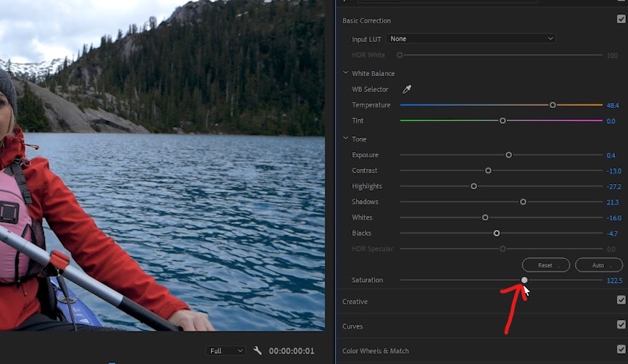Open the Input LUT dropdown

click(x=471, y=39)
